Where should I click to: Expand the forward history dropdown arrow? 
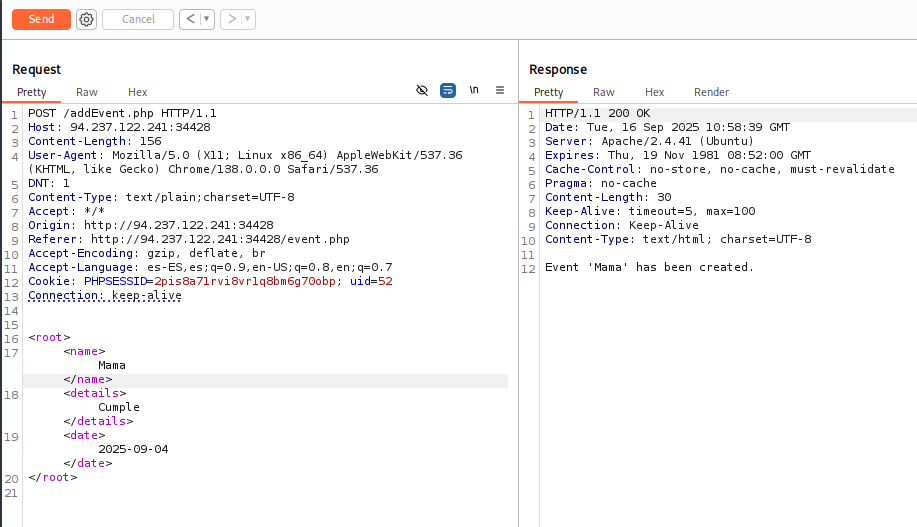[x=247, y=19]
